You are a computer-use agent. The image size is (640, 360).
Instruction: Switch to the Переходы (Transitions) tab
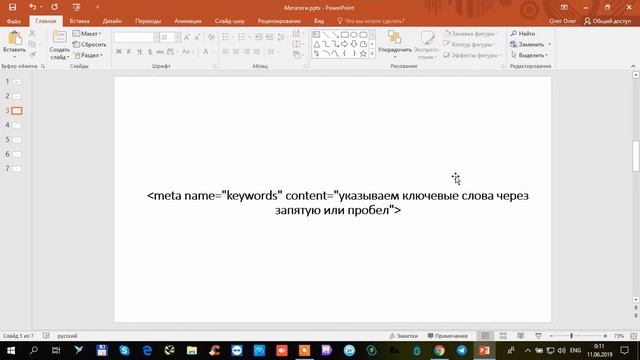coord(148,21)
